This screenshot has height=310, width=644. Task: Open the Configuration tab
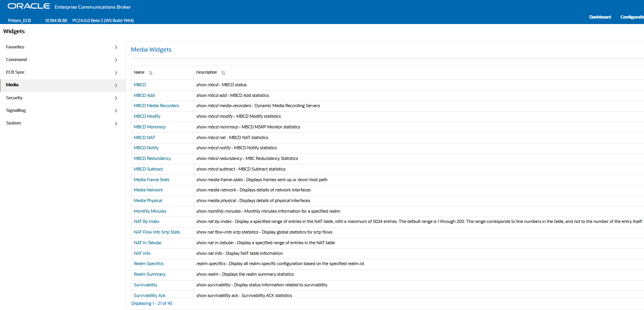[632, 17]
